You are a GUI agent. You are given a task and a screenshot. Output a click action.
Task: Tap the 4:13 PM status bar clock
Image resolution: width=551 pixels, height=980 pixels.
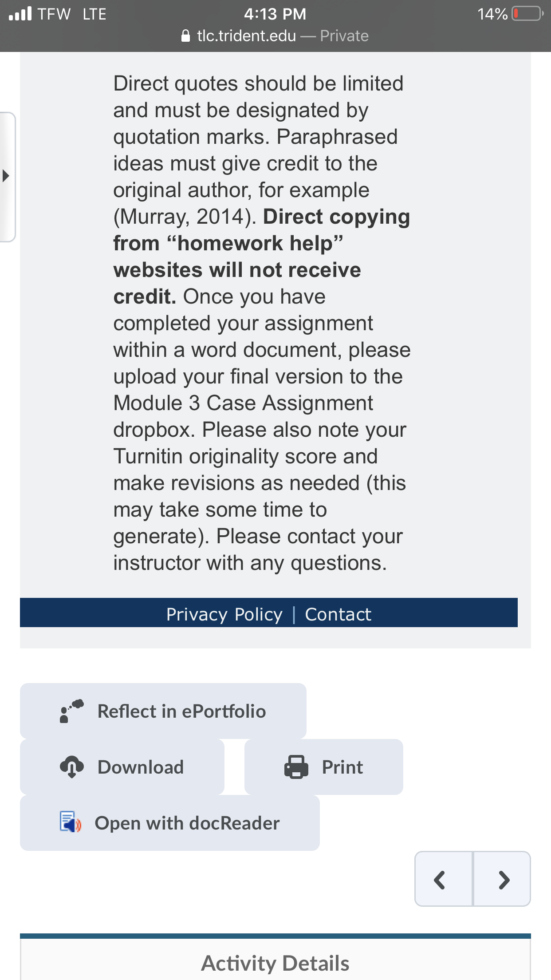pyautogui.click(x=275, y=14)
